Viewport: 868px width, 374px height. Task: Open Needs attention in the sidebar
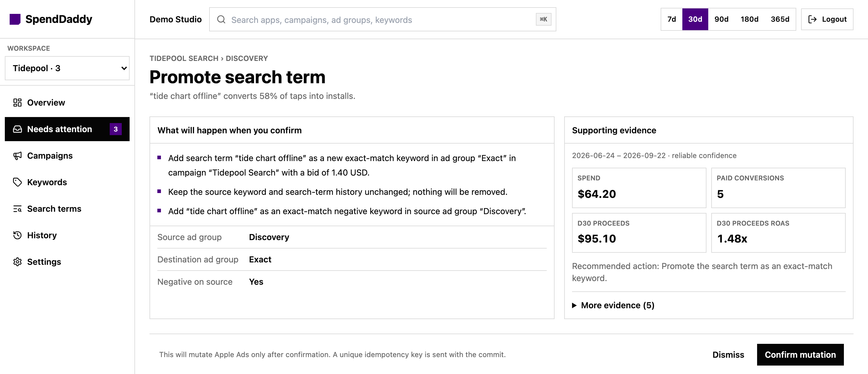[67, 129]
